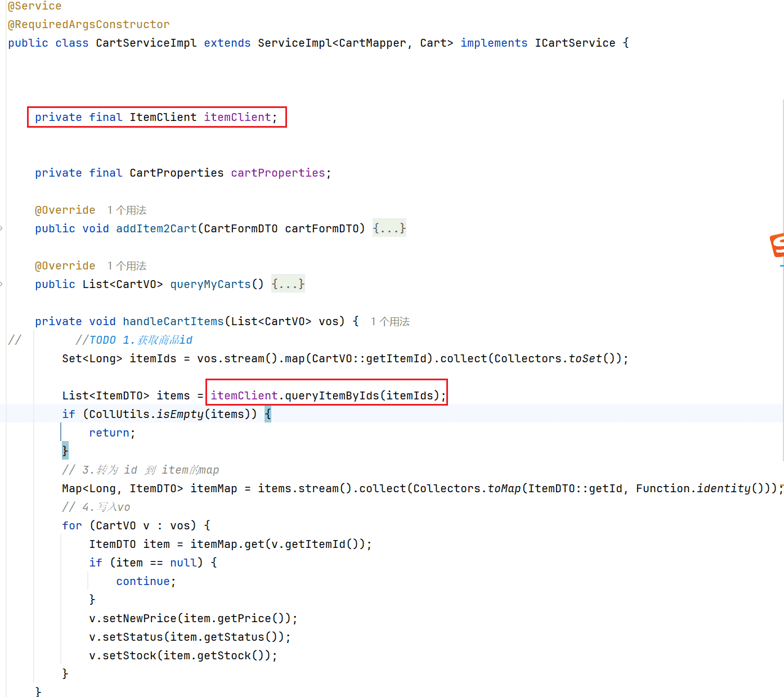Click the handleCartItems method name
This screenshot has height=697, width=784.
pyautogui.click(x=173, y=322)
